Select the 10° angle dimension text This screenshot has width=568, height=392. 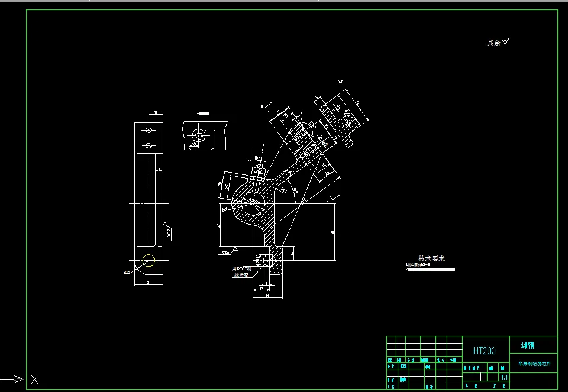coord(257,158)
